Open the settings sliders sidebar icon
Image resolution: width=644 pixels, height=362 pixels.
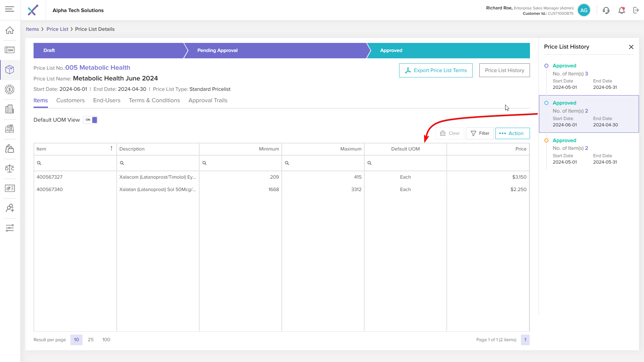pos(10,228)
